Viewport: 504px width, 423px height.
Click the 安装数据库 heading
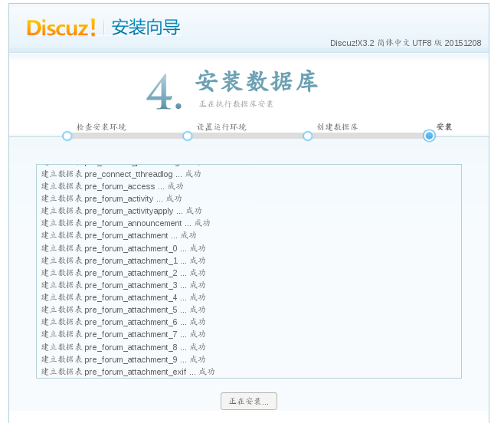[x=257, y=81]
